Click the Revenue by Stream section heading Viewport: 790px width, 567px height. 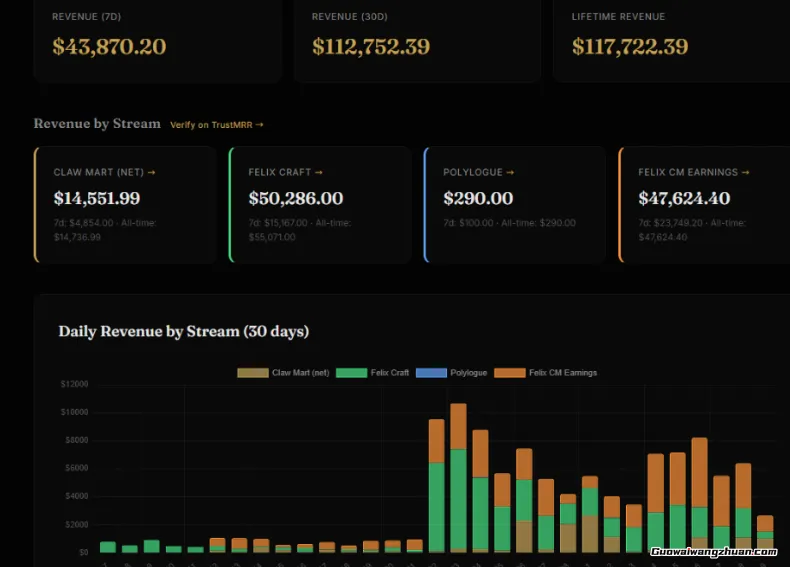pos(97,124)
